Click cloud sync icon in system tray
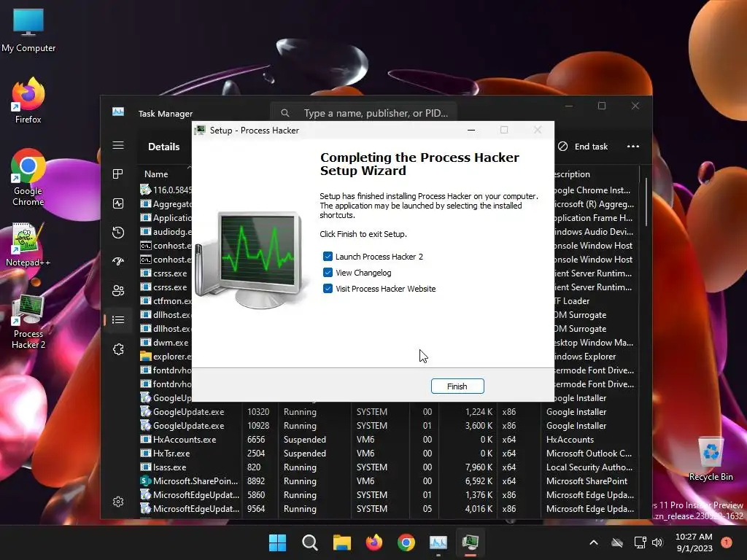The height and width of the screenshot is (560, 747). pos(617,542)
